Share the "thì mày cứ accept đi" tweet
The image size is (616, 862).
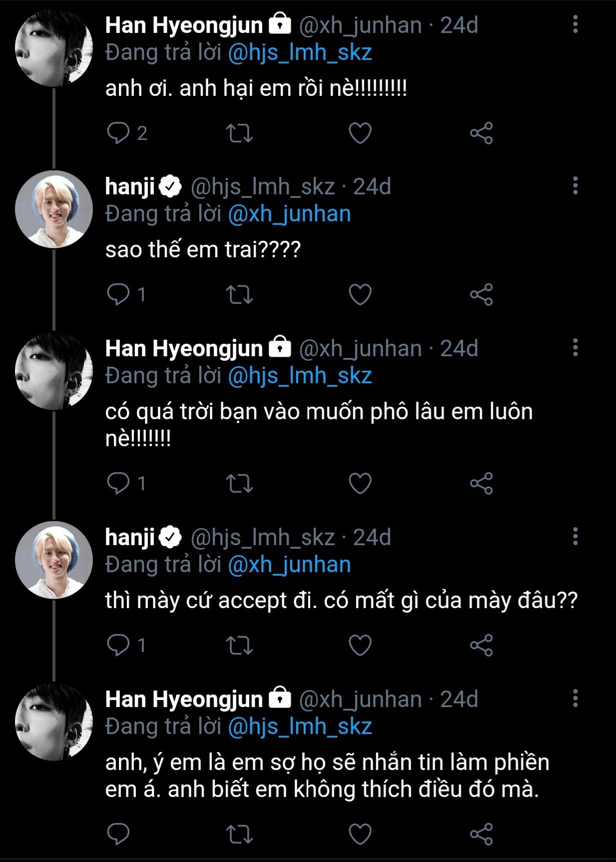(x=481, y=645)
